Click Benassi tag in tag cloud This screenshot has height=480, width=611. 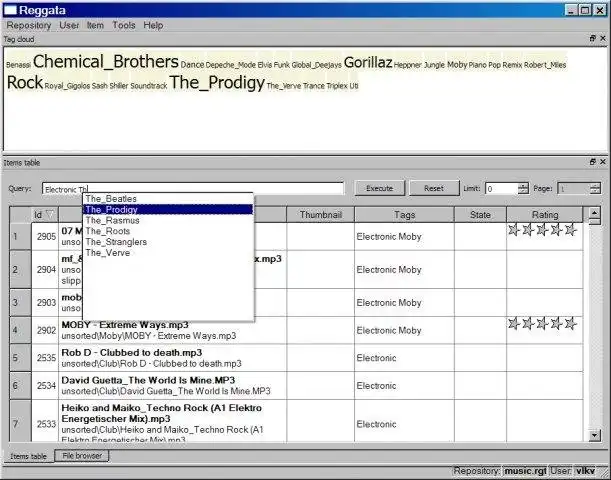click(18, 65)
